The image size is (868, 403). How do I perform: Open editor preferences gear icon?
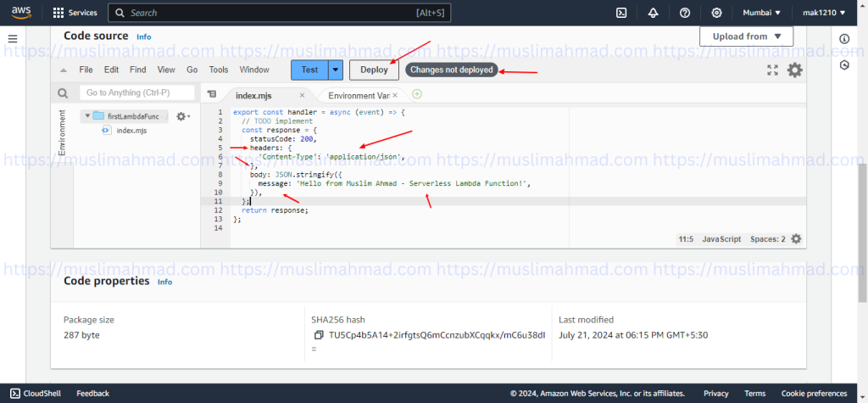pyautogui.click(x=794, y=70)
